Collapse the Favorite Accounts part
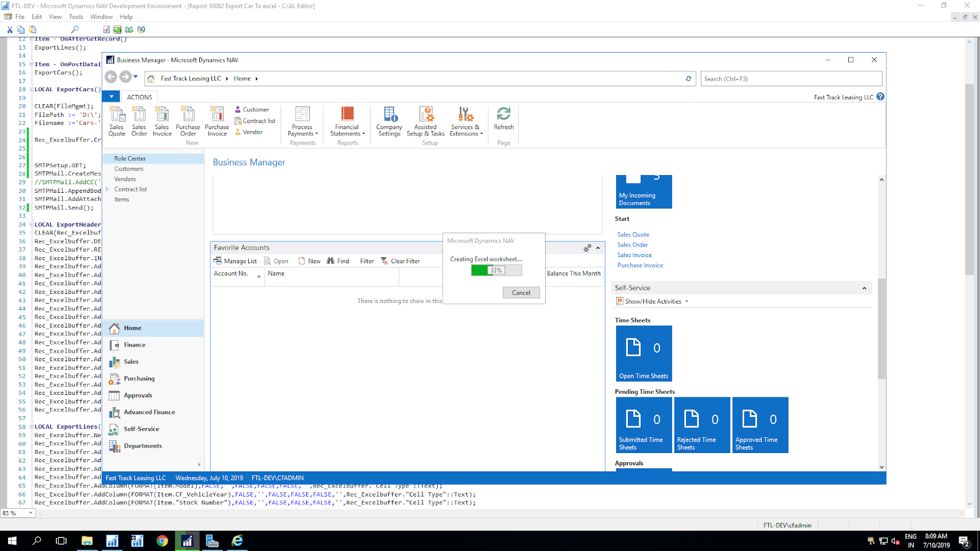Viewport: 980px width, 551px height. click(598, 248)
